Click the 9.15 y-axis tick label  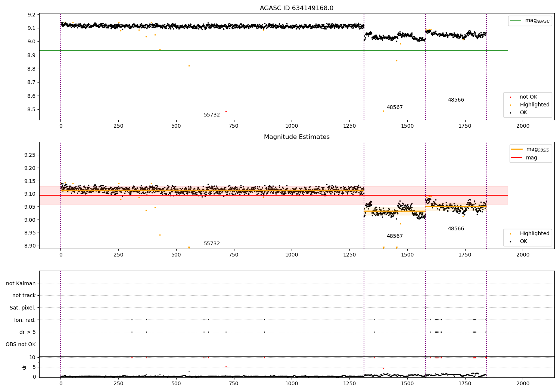(31, 181)
